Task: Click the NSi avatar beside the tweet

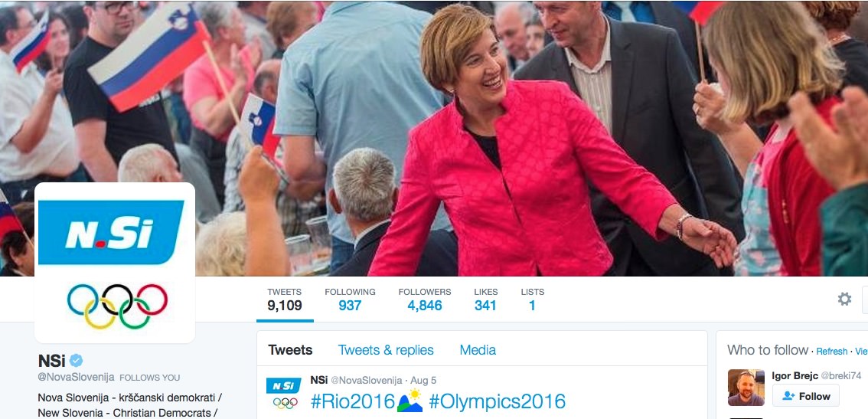Action: point(283,394)
